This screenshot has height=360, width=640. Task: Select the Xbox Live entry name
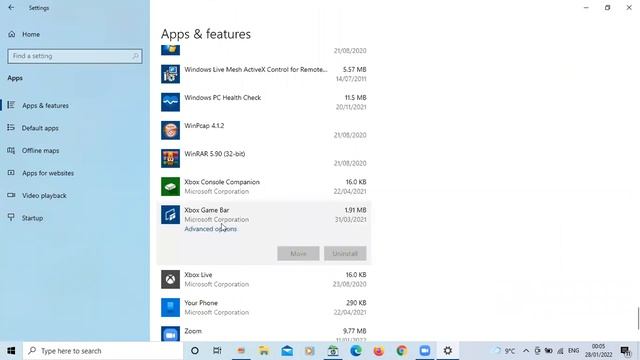[198, 275]
